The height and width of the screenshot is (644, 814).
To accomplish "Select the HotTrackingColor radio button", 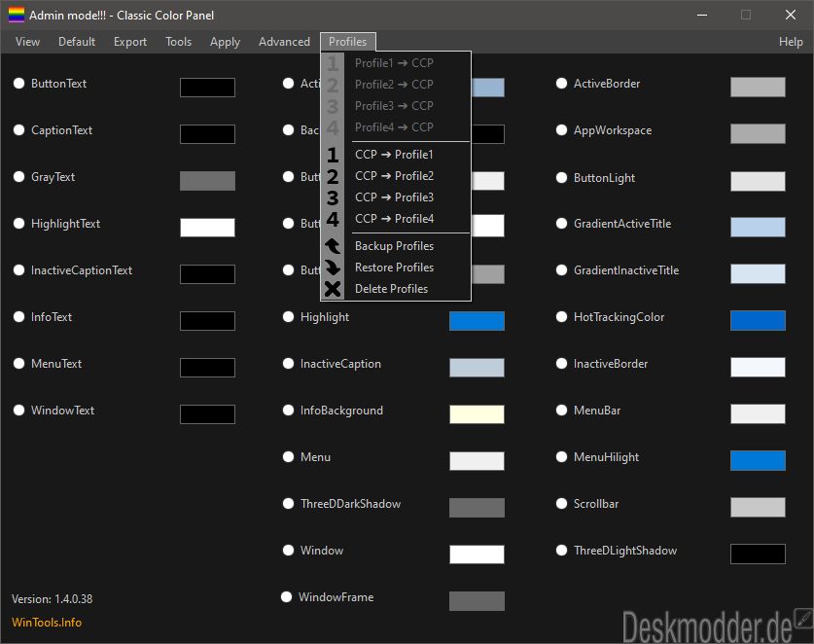I will coord(562,317).
